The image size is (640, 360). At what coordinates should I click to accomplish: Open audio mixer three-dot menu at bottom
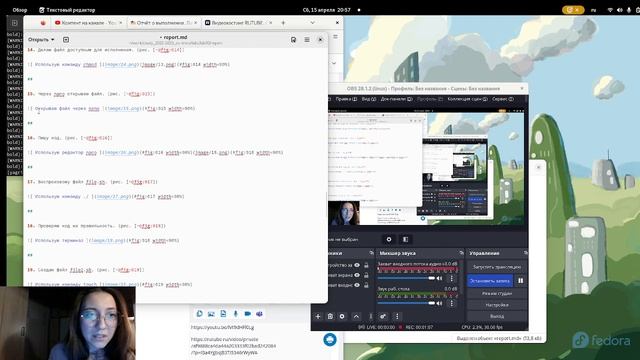click(397, 316)
